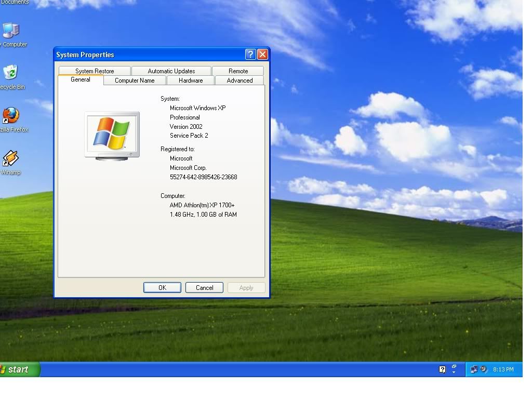Image resolution: width=532 pixels, height=399 pixels.
Task: Click the Apply button
Action: [x=246, y=288]
